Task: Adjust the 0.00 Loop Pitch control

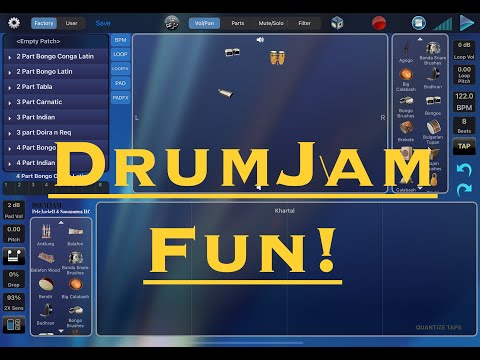Action: (464, 75)
